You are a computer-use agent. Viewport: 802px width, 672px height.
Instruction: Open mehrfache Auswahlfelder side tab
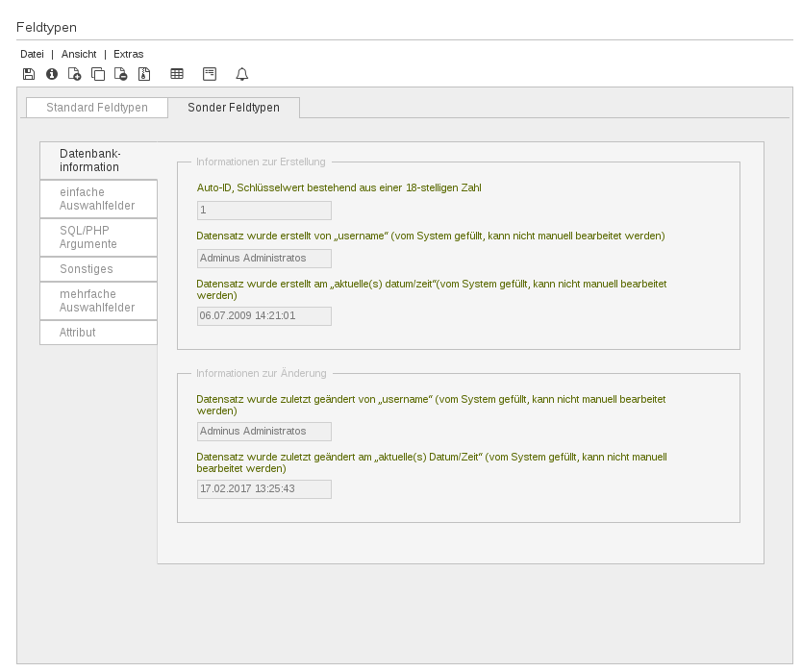pos(98,301)
